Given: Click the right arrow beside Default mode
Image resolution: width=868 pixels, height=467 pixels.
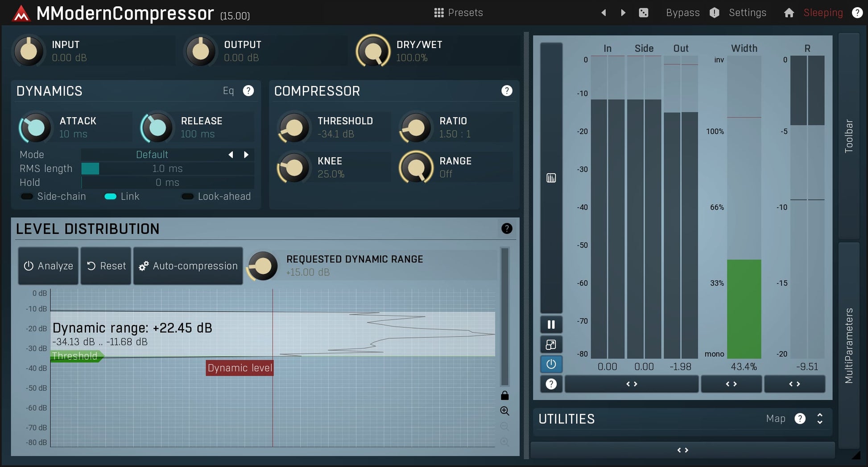Looking at the screenshot, I should coord(246,155).
